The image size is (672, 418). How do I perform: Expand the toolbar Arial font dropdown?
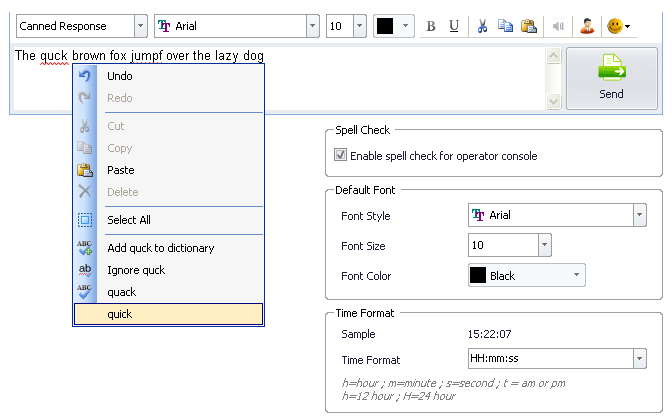pyautogui.click(x=312, y=26)
